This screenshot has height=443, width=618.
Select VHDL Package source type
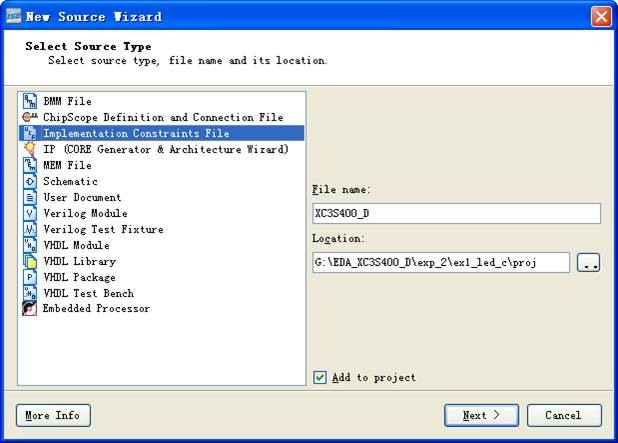[x=79, y=277]
